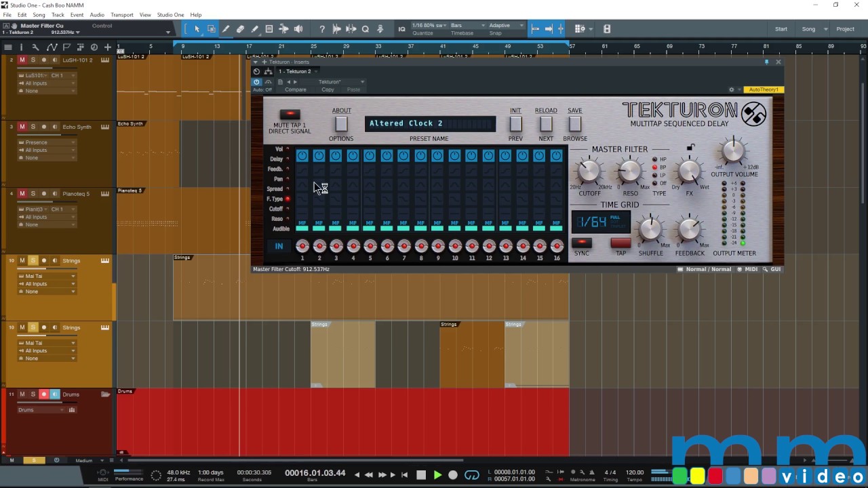This screenshot has height=488, width=868.
Task: Open the Studio One menu
Action: [170, 15]
